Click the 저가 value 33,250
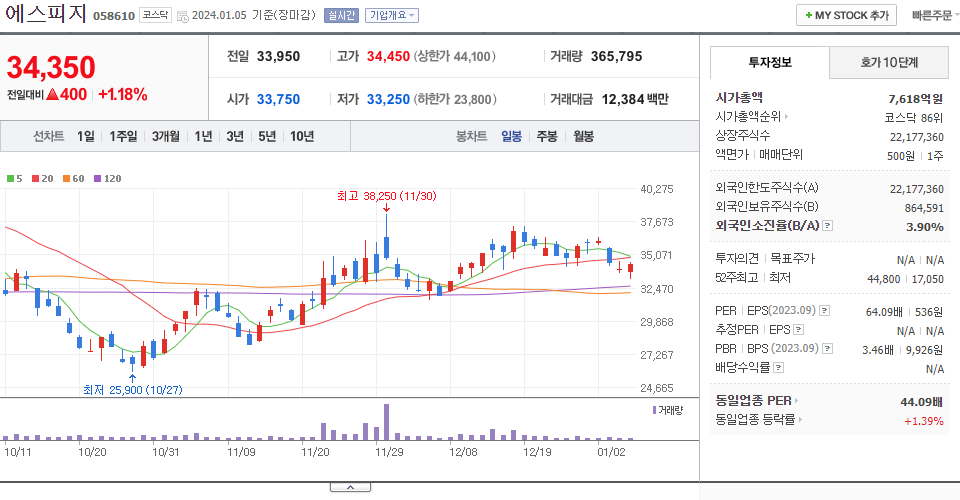Screen dimensions: 960x500 388,99
